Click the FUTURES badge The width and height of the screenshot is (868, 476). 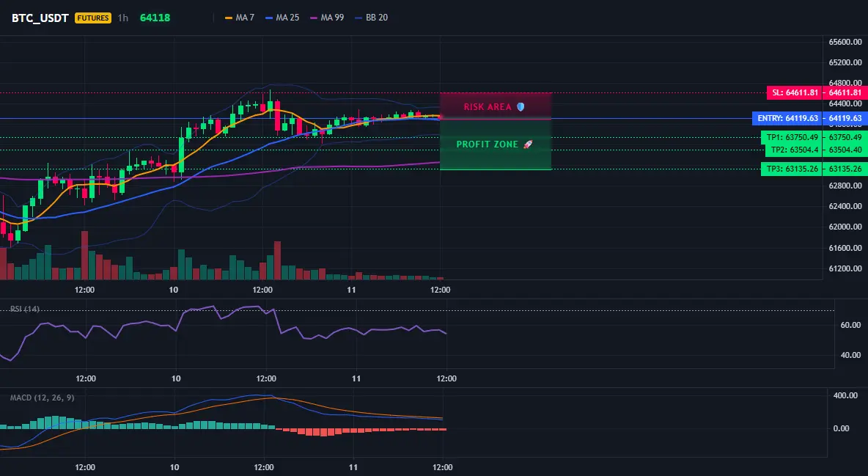click(x=93, y=18)
